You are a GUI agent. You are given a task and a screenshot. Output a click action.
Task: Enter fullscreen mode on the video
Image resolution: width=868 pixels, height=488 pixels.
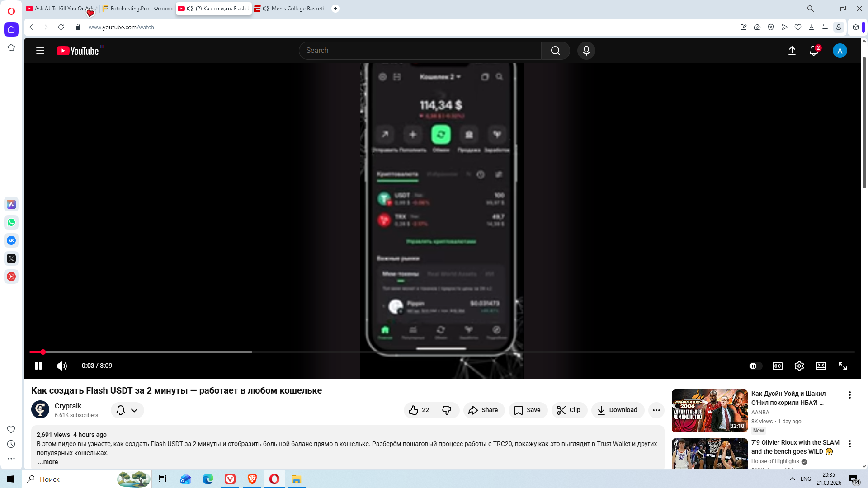click(843, 366)
